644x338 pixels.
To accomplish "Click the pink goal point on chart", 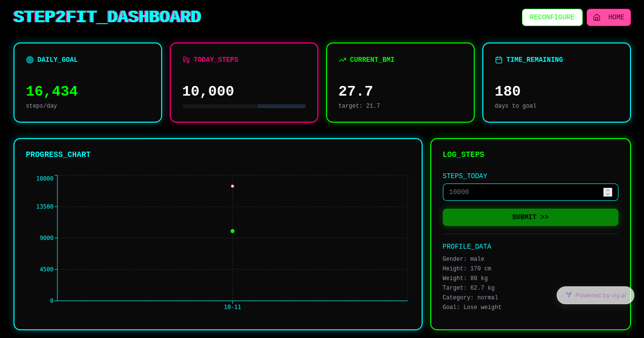I will [233, 186].
